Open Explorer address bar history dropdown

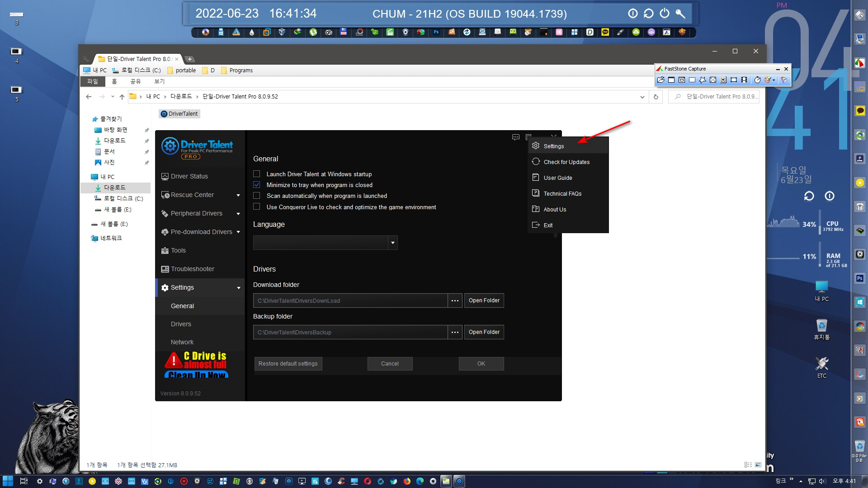click(x=642, y=97)
